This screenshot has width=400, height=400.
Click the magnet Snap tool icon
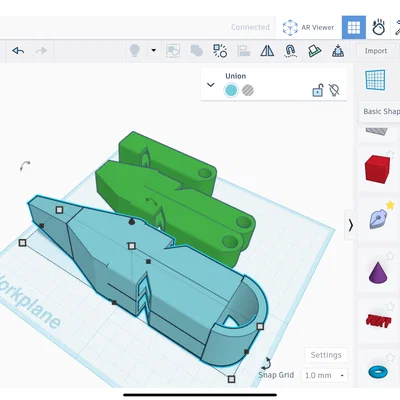tap(290, 51)
